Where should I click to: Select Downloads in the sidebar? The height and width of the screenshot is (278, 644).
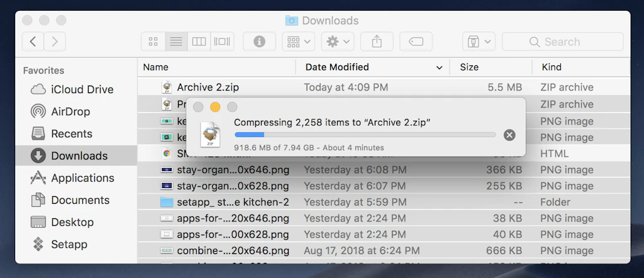76,155
